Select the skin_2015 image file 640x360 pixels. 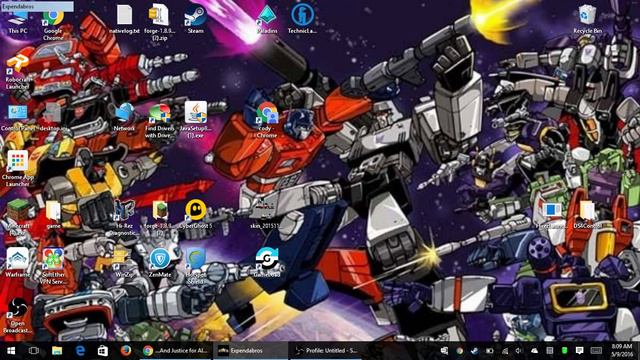click(x=266, y=215)
